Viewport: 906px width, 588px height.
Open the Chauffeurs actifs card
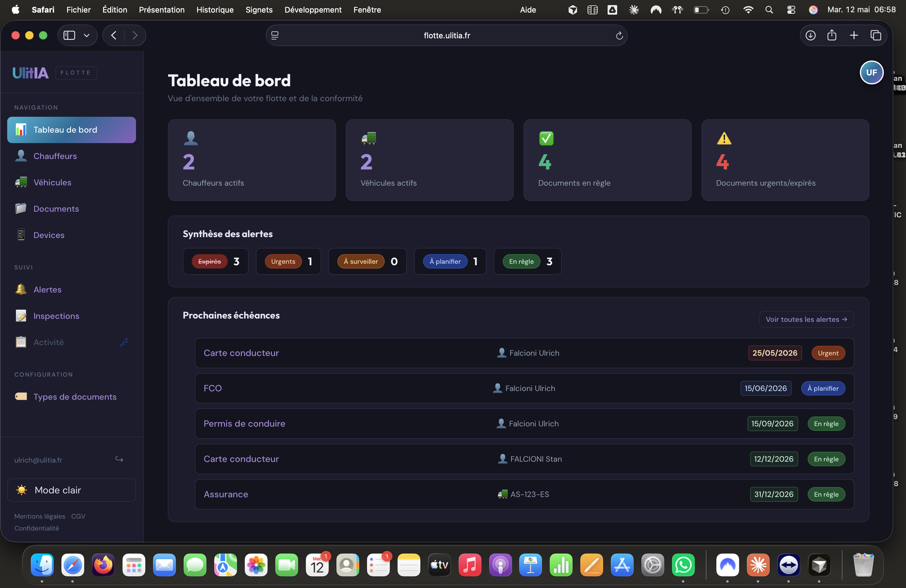tap(252, 160)
